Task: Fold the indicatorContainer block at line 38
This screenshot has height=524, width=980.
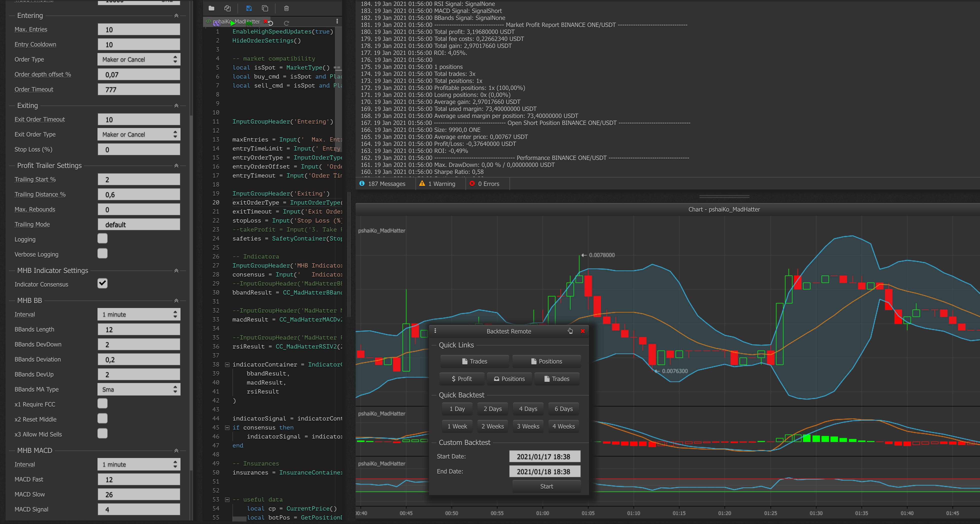Action: pos(227,364)
